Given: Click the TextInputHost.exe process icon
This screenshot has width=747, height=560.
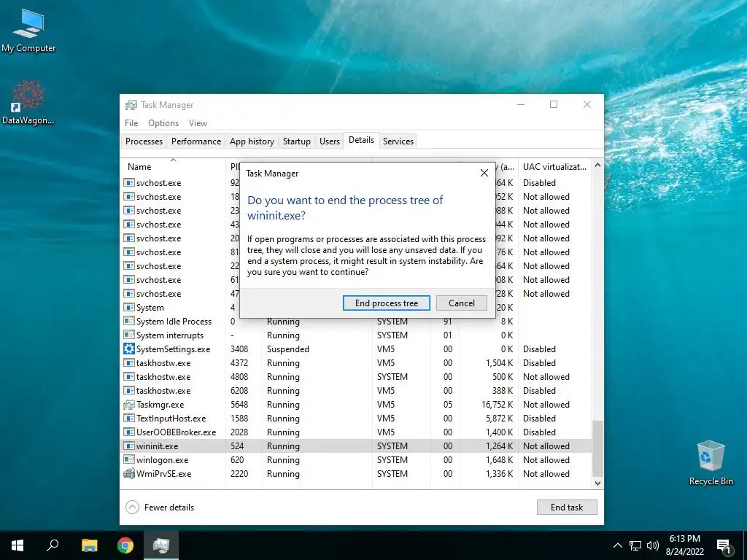Looking at the screenshot, I should tap(128, 418).
